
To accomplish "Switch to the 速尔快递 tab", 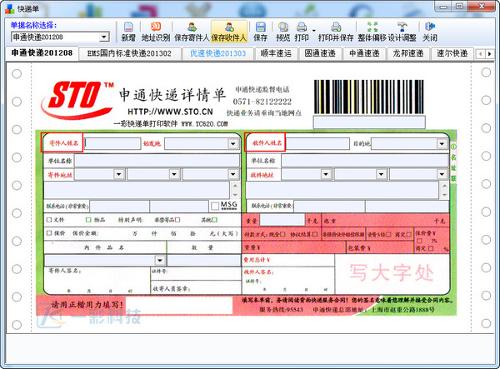I will coord(452,54).
